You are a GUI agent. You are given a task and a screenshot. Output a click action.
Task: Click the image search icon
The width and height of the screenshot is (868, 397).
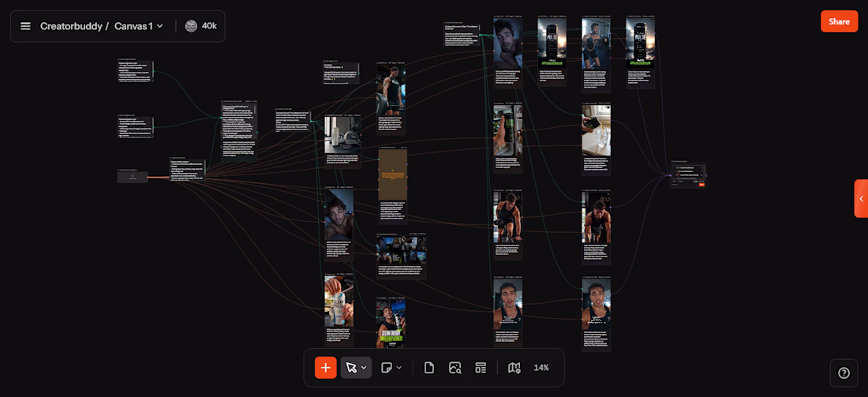click(x=455, y=368)
